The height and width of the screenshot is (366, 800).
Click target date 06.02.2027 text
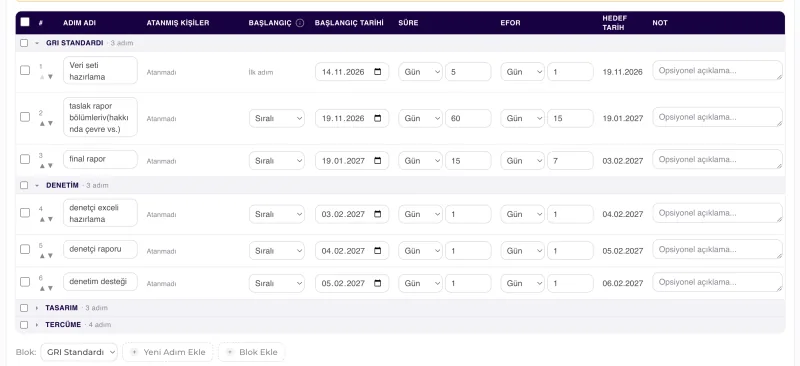(x=622, y=284)
